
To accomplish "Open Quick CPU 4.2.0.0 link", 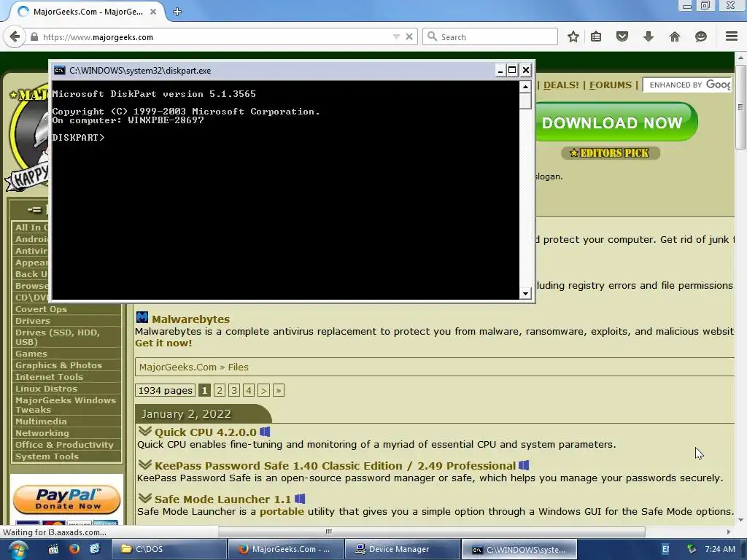I will pos(205,432).
